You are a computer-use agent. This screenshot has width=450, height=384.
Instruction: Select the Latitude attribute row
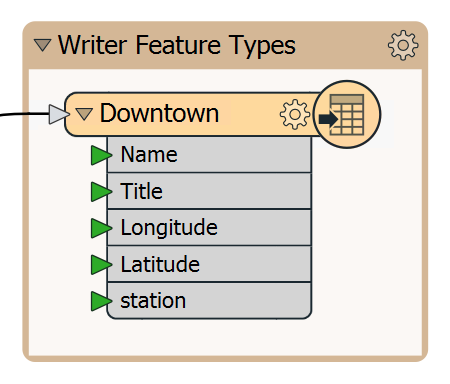209,264
